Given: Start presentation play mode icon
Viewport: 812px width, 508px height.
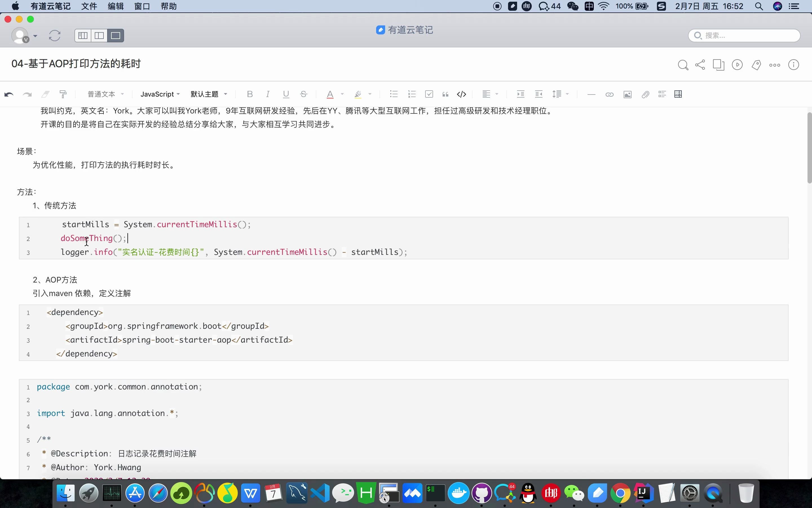Looking at the screenshot, I should [x=737, y=65].
